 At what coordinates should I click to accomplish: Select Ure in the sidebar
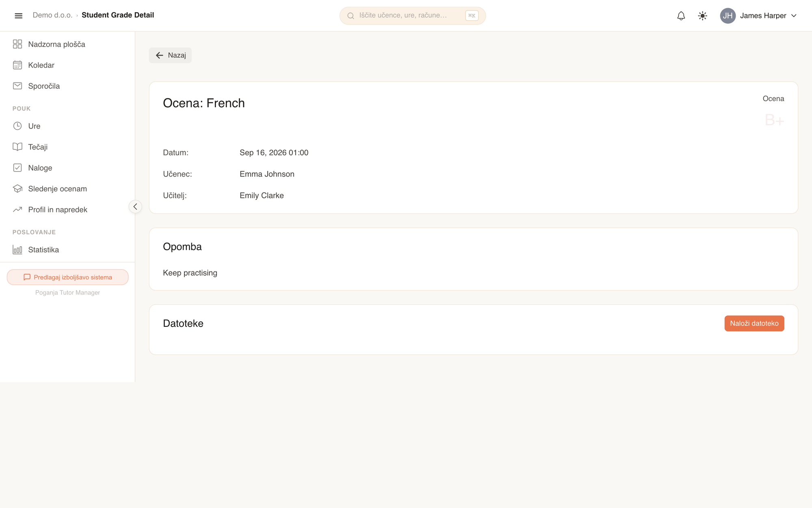pyautogui.click(x=67, y=126)
